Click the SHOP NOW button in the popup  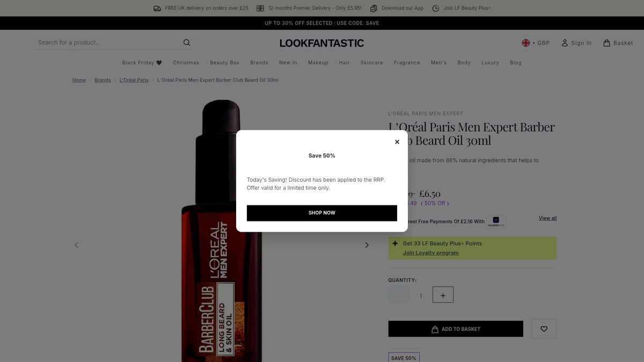[321, 213]
